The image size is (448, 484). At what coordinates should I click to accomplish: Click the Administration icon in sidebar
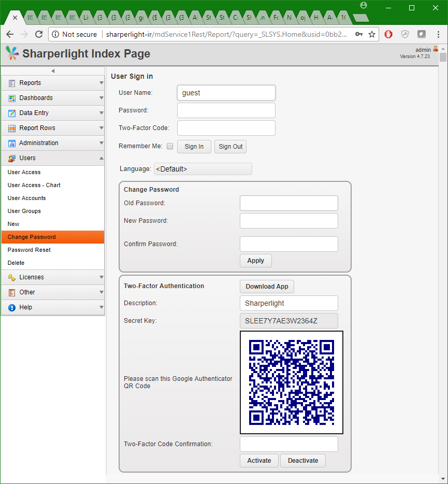coord(12,143)
